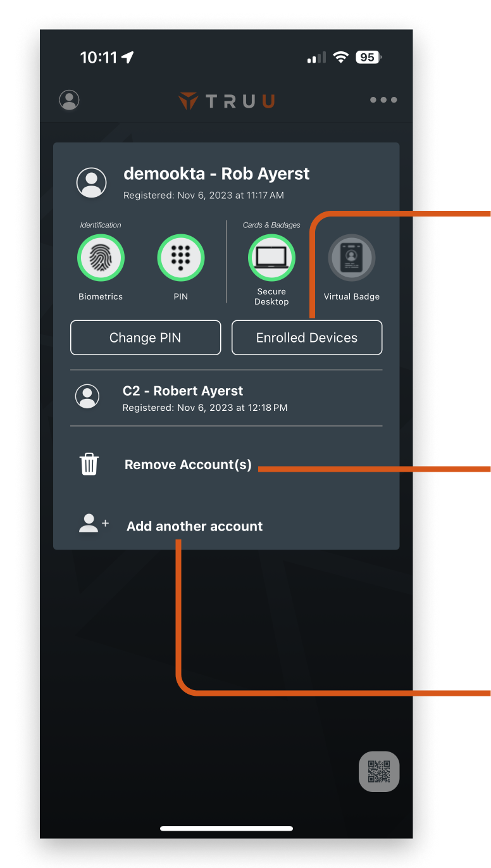Tap the add-person plus icon
The width and height of the screenshot is (491, 868).
pyautogui.click(x=94, y=523)
